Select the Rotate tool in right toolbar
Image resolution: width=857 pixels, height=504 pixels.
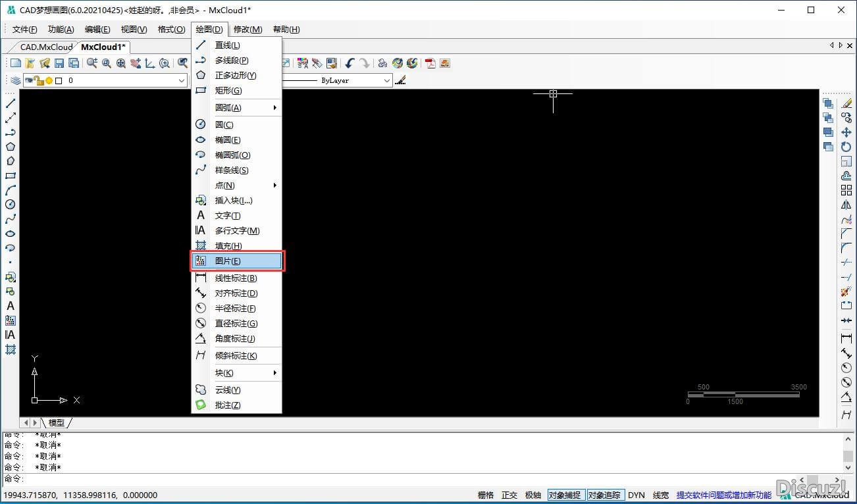[x=846, y=147]
